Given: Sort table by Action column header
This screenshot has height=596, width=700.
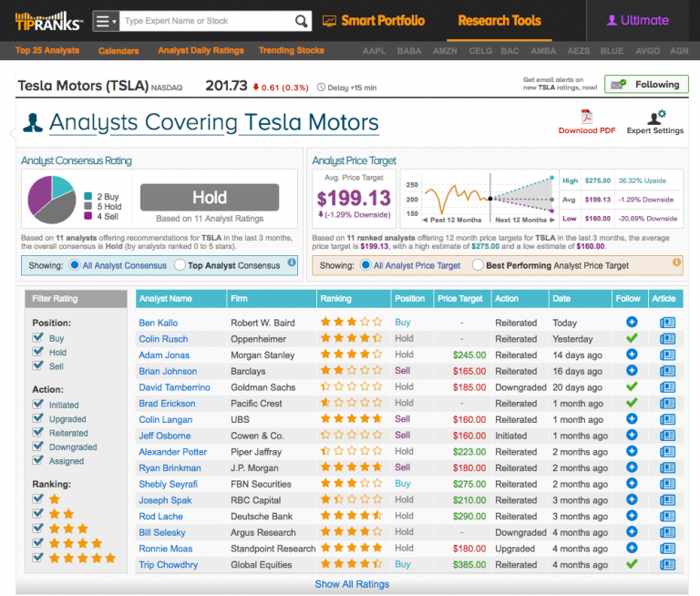Looking at the screenshot, I should (520, 299).
